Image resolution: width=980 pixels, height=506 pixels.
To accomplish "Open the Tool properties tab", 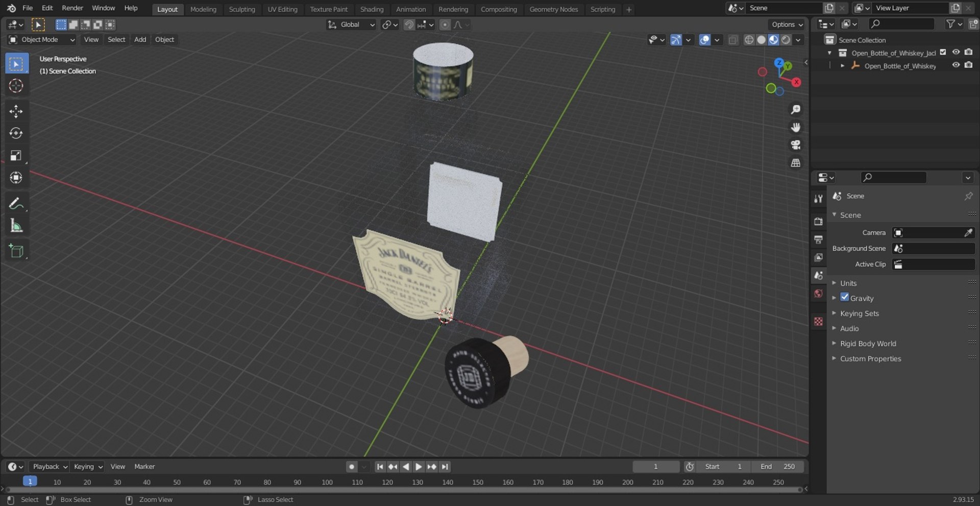I will click(x=819, y=199).
